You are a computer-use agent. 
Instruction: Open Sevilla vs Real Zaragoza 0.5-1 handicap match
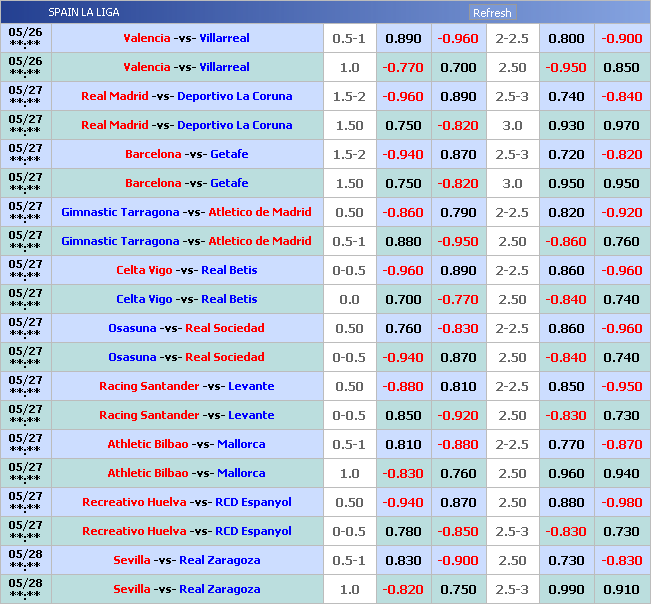click(x=186, y=560)
